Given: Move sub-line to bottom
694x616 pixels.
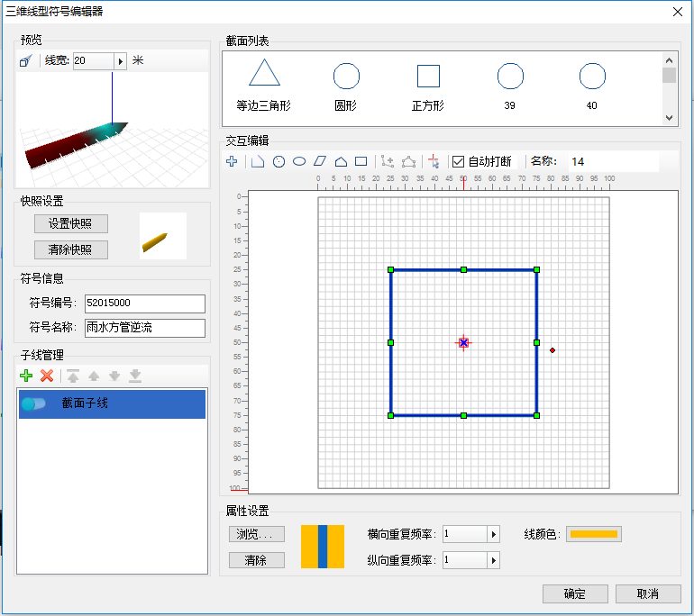Looking at the screenshot, I should (x=135, y=376).
